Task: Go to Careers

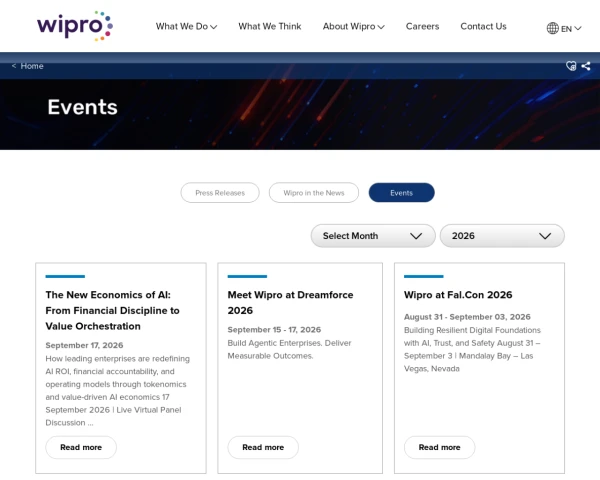Action: (x=422, y=26)
